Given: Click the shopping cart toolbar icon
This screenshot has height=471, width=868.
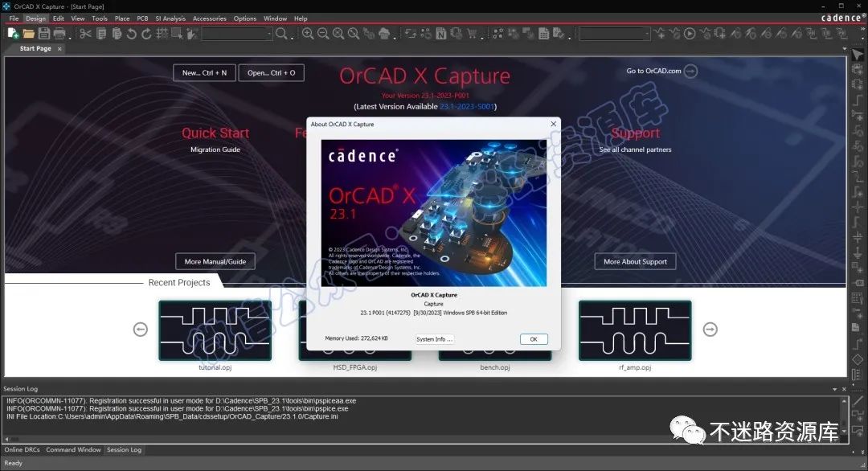Looking at the screenshot, I should coord(472,34).
